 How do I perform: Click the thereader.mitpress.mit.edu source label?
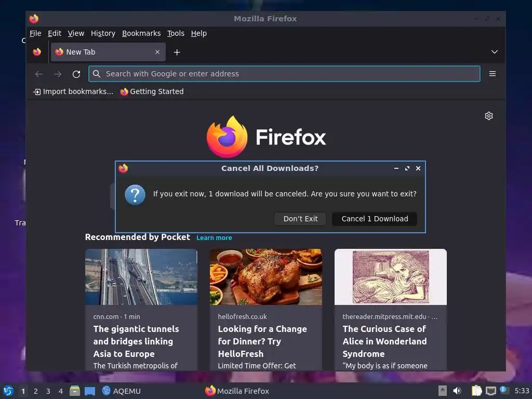[x=390, y=316]
